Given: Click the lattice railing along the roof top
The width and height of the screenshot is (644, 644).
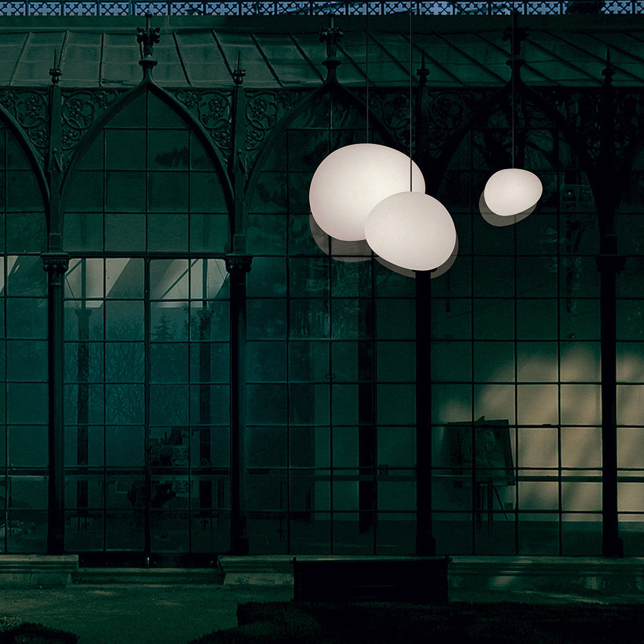Looking at the screenshot, I should [322, 7].
